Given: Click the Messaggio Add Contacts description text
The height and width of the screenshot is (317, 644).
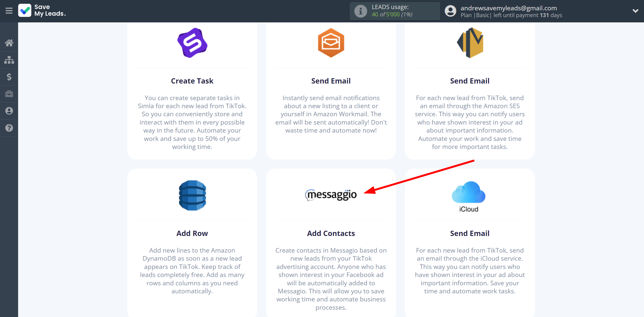Looking at the screenshot, I should [x=331, y=279].
